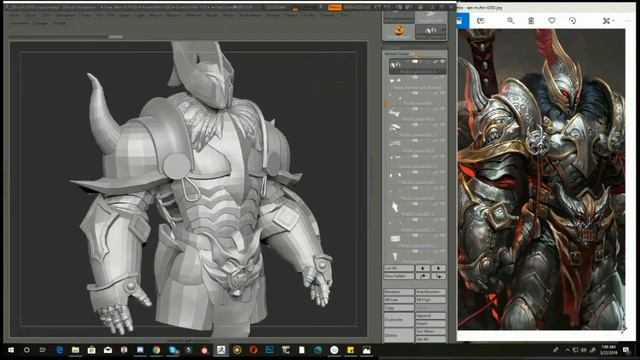Open Task View on the taskbar
This screenshot has height=360, width=640.
pos(42,350)
